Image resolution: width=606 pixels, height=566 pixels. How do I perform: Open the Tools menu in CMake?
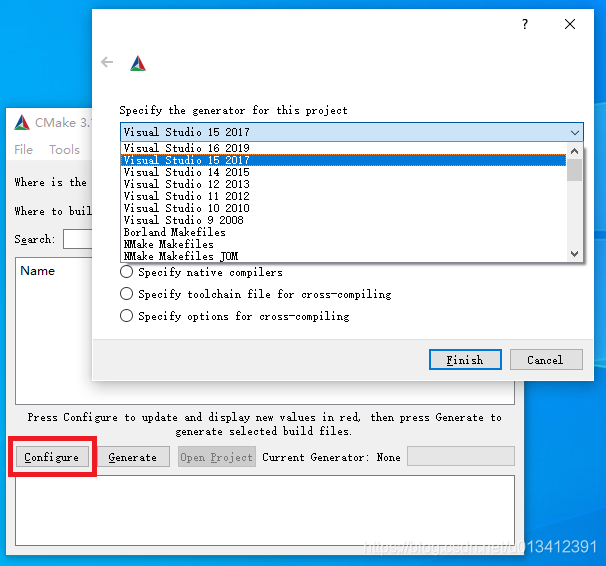[x=64, y=150]
